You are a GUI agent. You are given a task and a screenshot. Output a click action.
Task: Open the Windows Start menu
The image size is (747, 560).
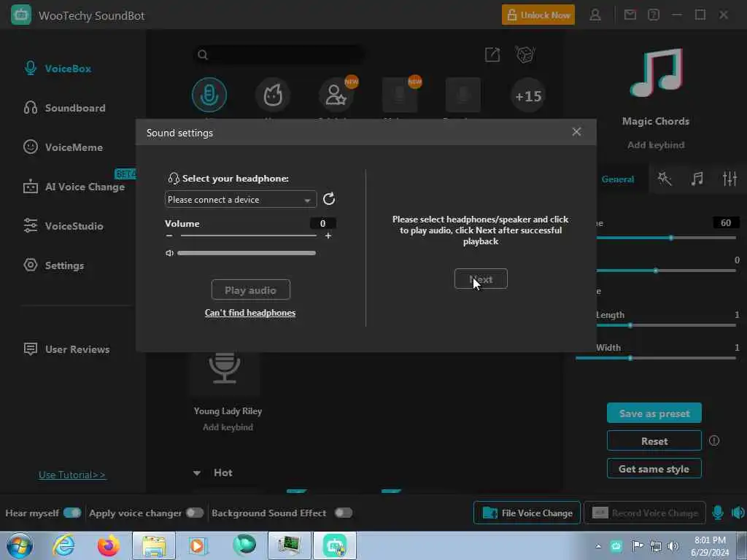pos(20,545)
